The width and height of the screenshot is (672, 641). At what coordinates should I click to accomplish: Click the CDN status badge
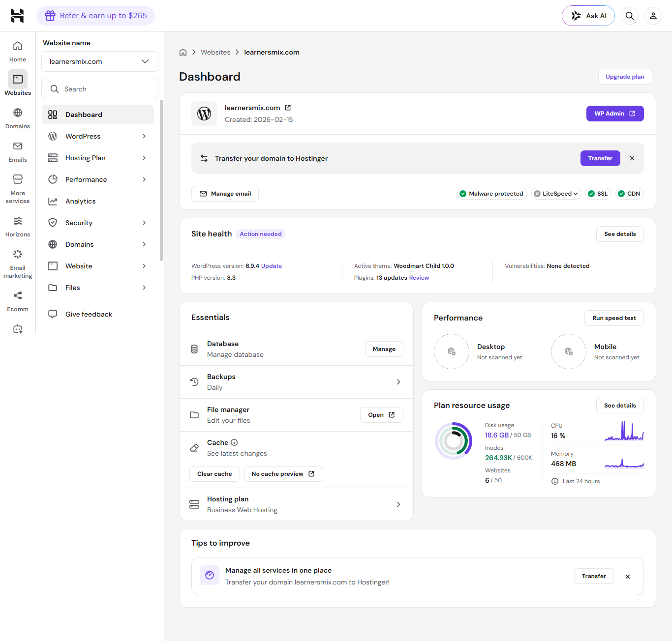[629, 194]
